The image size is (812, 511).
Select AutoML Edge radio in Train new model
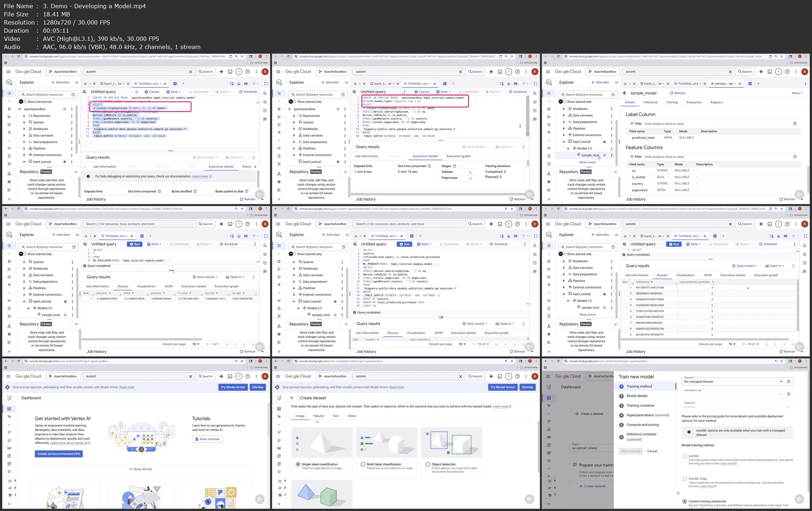click(x=685, y=479)
